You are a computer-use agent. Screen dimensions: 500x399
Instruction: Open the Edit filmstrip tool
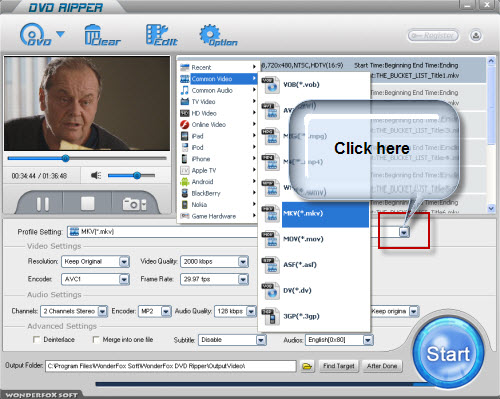tap(162, 35)
